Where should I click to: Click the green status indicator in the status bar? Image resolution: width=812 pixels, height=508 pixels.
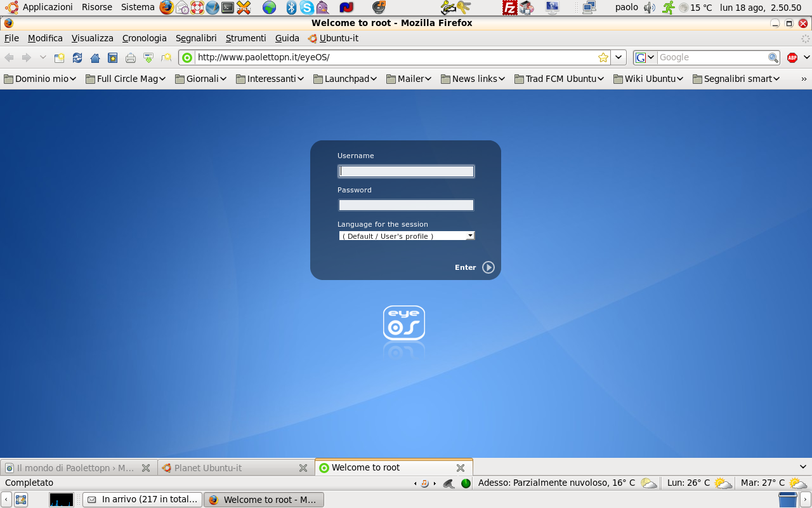click(x=466, y=483)
